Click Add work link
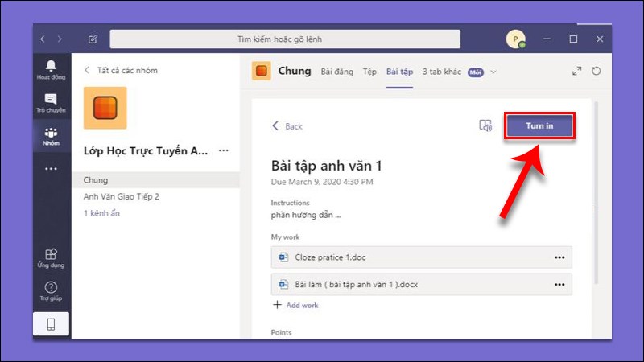Viewport: 644px width, 362px height. pos(295,305)
